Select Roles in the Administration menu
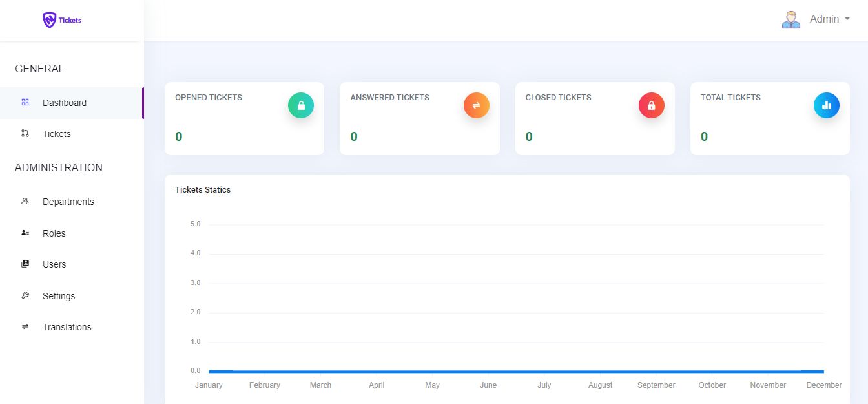Screen dimensions: 868x404 point(54,233)
